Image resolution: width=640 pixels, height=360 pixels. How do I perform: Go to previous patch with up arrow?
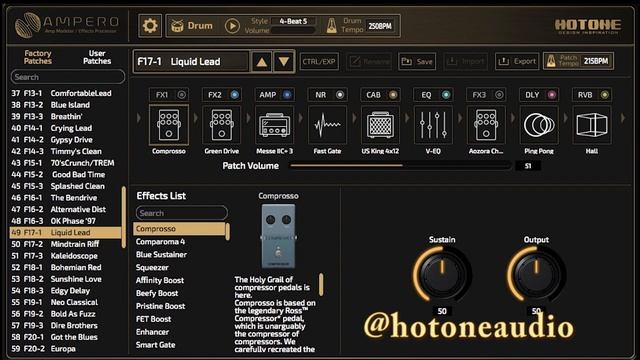click(x=262, y=62)
